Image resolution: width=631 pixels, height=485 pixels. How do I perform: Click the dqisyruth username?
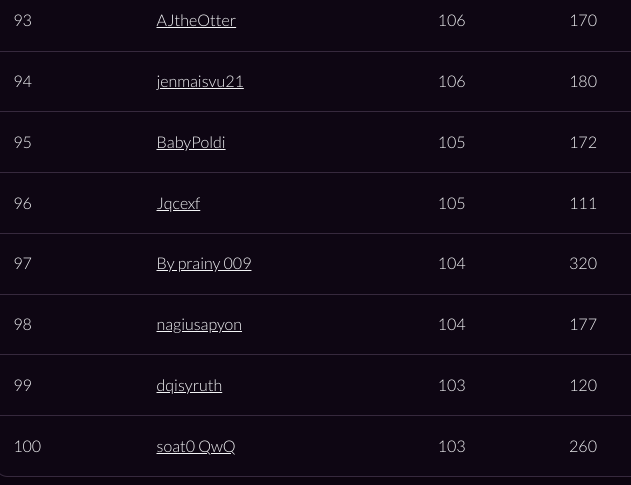(x=189, y=386)
